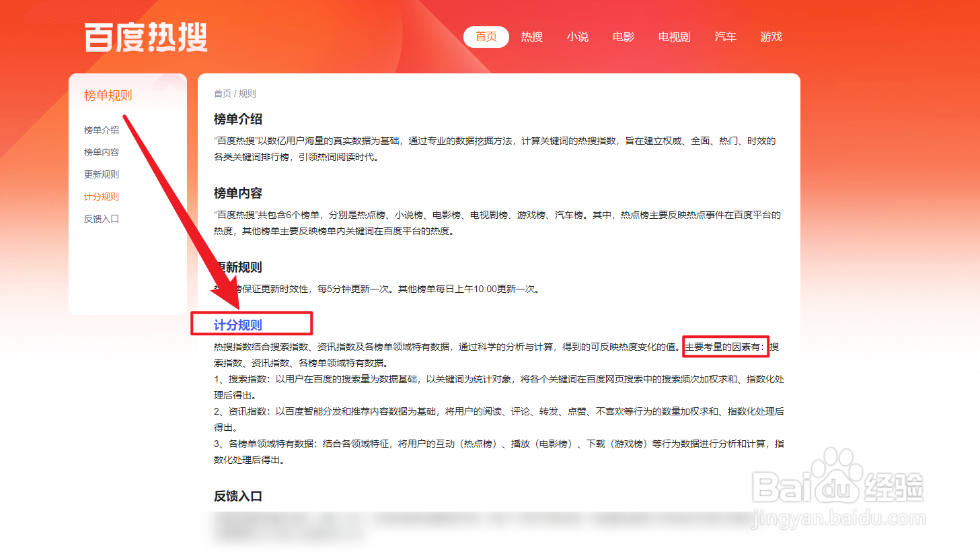Select 榜单内容 in the sidebar

[102, 152]
